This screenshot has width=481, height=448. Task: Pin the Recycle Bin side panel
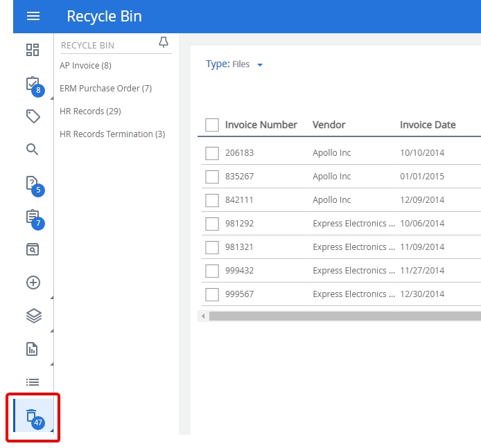tap(164, 44)
